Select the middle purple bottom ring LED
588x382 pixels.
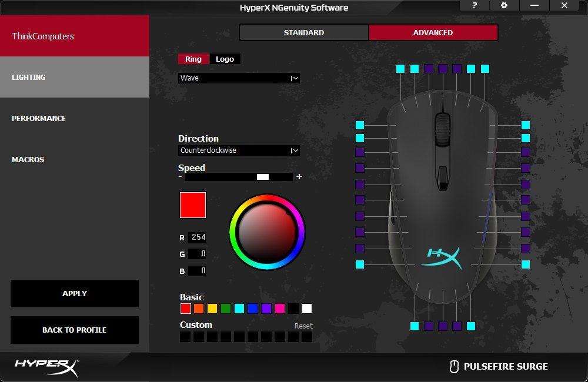pos(443,326)
